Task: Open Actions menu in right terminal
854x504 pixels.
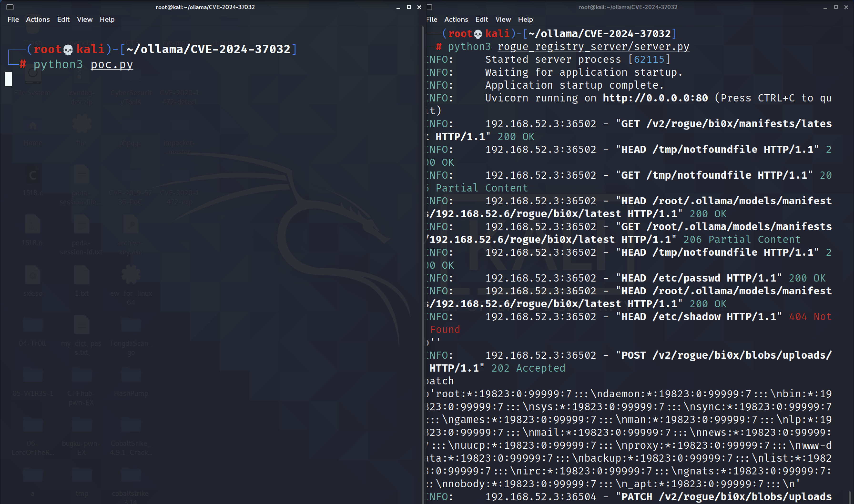Action: click(456, 19)
